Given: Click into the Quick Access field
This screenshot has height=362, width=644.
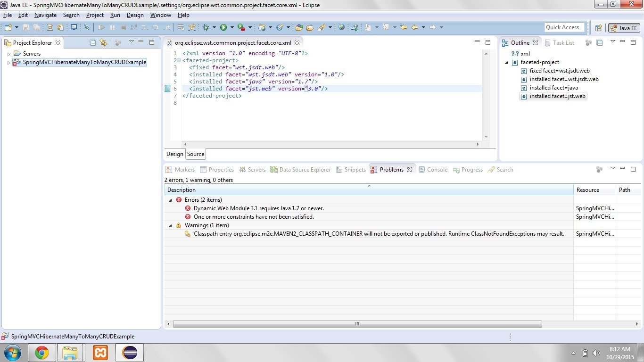Looking at the screenshot, I should [x=564, y=27].
